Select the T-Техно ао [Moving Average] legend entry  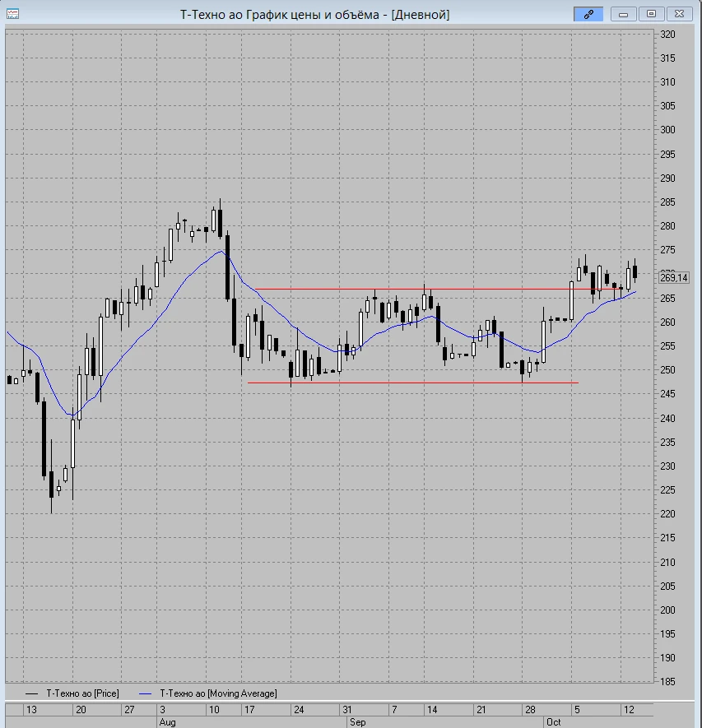coord(208,693)
